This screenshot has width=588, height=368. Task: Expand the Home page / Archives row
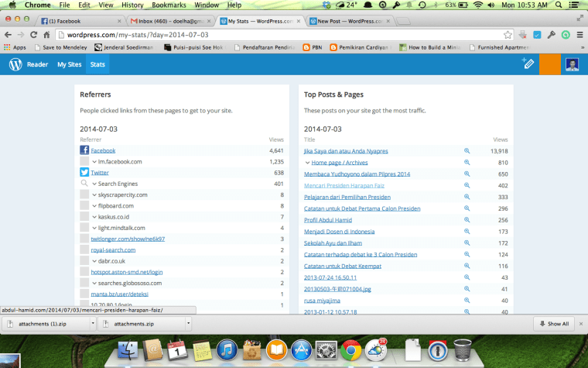[307, 163]
